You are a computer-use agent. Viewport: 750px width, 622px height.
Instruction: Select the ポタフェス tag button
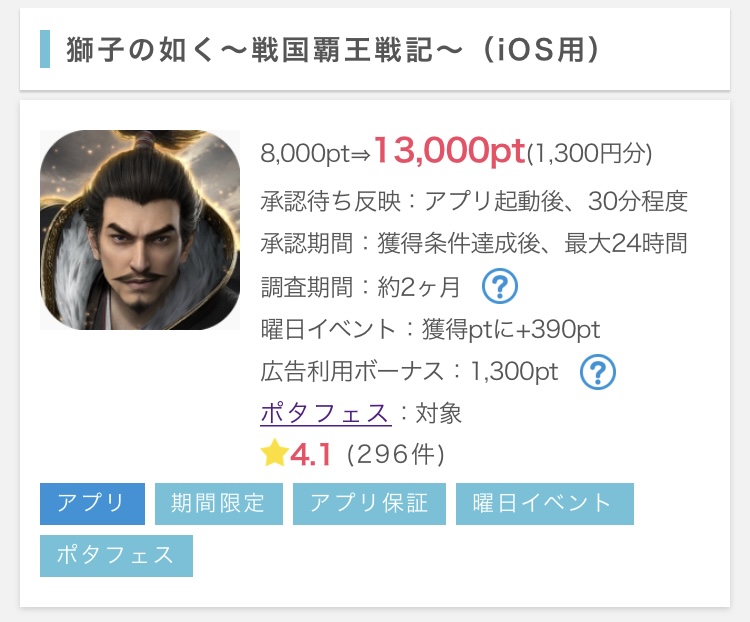(x=116, y=556)
